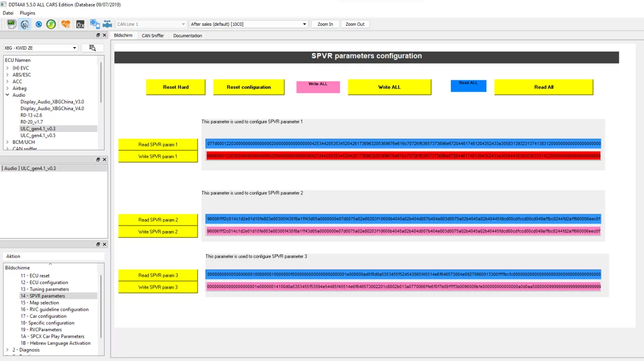Click the blue valve toolbar icon
The height and width of the screenshot is (361, 644).
point(107,24)
